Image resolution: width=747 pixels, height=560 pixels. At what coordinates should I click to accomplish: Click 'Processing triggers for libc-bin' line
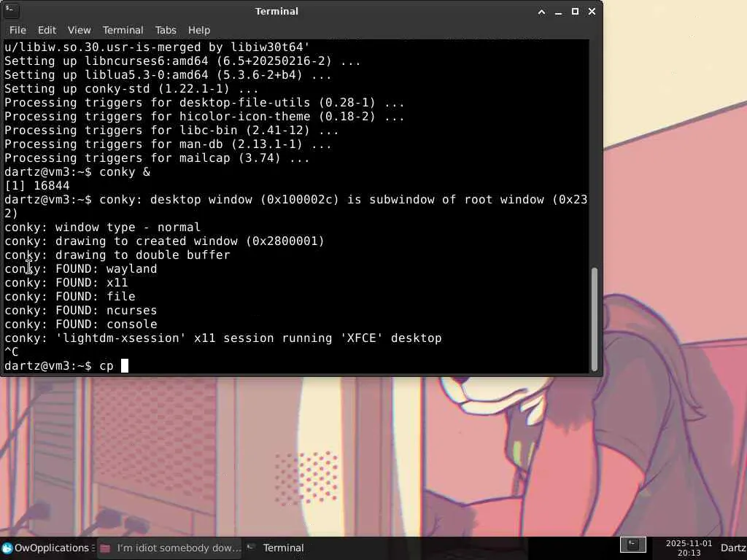click(x=171, y=130)
